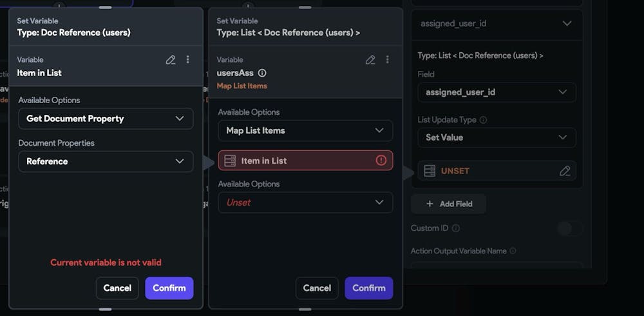Click Cancel in the List Doc Reference panel
This screenshot has width=644, height=316.
click(317, 288)
